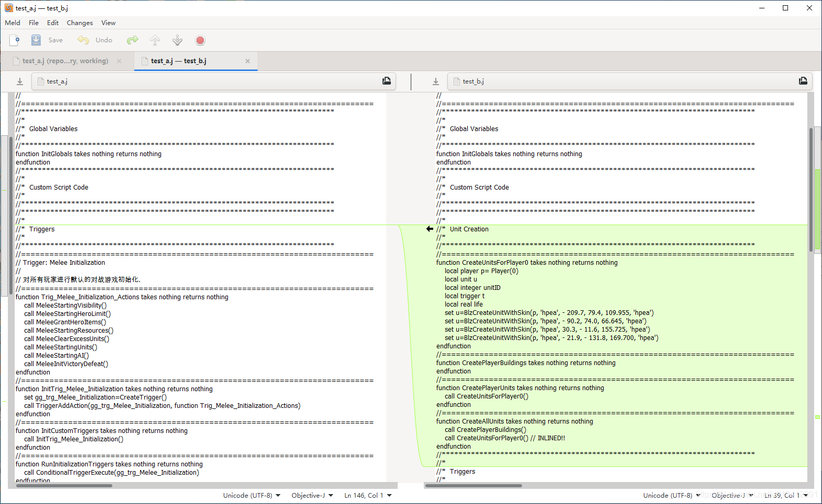Viewport: 822px width, 504px height.
Task: Click the test_a.j file path field
Action: (x=213, y=81)
